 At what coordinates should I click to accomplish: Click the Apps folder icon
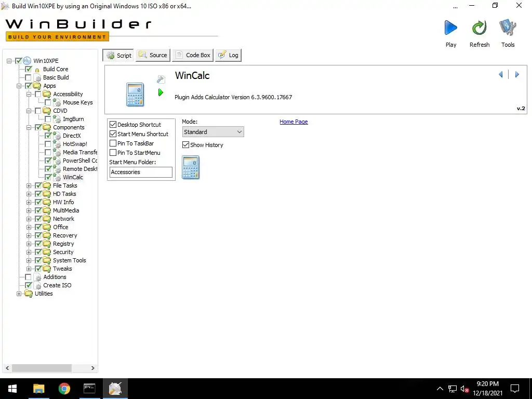[37, 86]
